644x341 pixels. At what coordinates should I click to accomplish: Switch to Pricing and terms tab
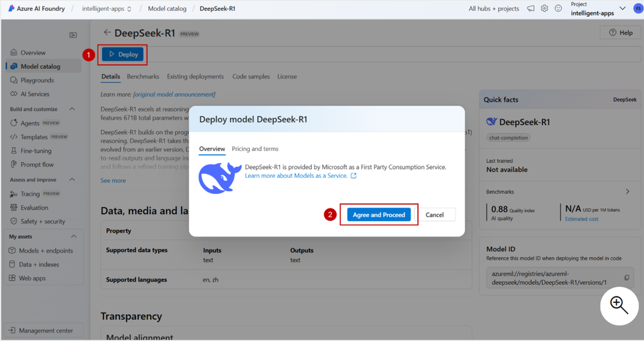pyautogui.click(x=255, y=149)
